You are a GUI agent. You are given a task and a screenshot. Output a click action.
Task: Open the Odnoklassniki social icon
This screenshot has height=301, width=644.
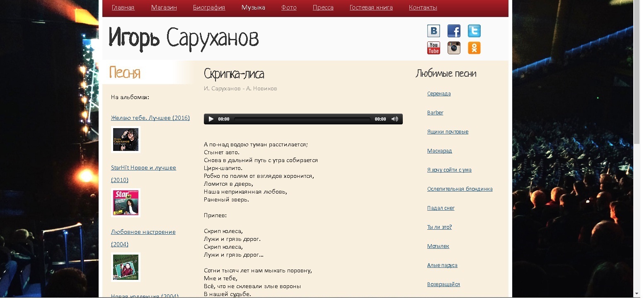click(474, 48)
